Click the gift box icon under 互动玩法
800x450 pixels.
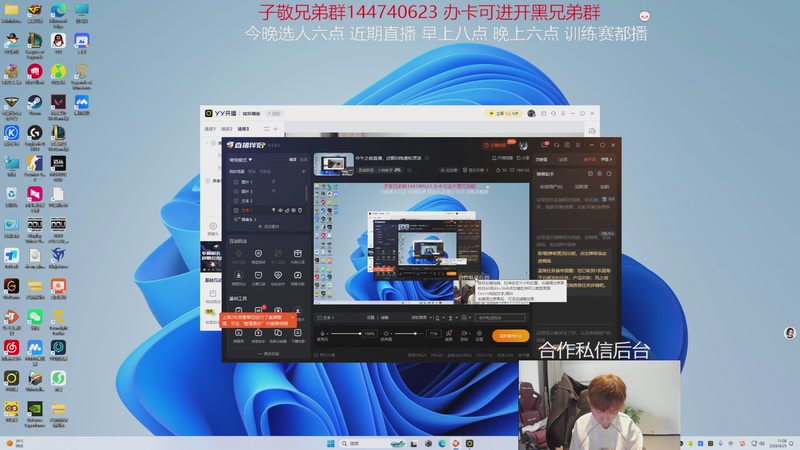[297, 255]
